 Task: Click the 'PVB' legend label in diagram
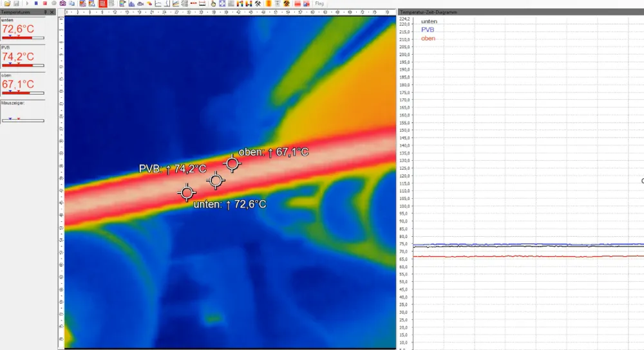click(427, 30)
